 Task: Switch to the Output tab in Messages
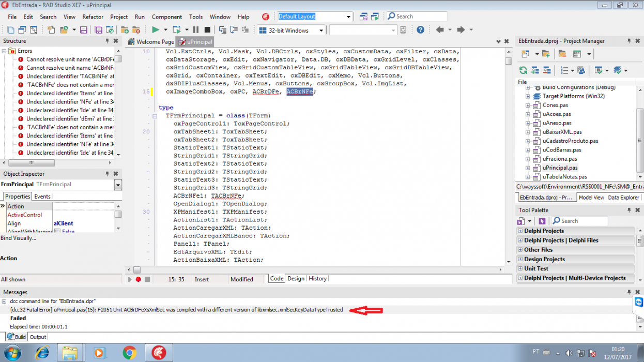(x=38, y=337)
